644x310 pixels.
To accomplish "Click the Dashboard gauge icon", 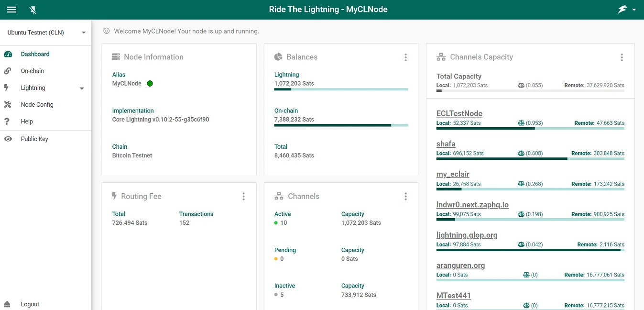I will (x=8, y=54).
